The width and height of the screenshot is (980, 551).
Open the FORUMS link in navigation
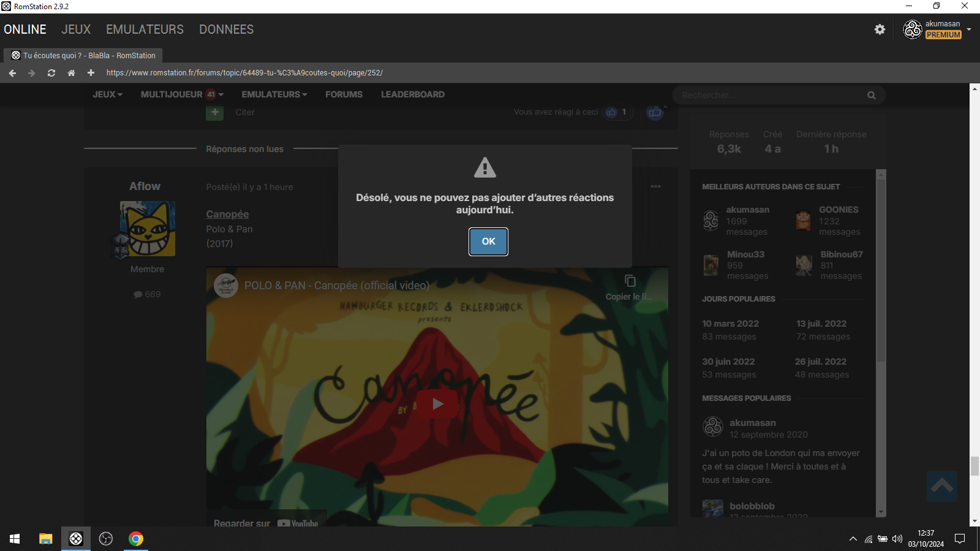[344, 94]
